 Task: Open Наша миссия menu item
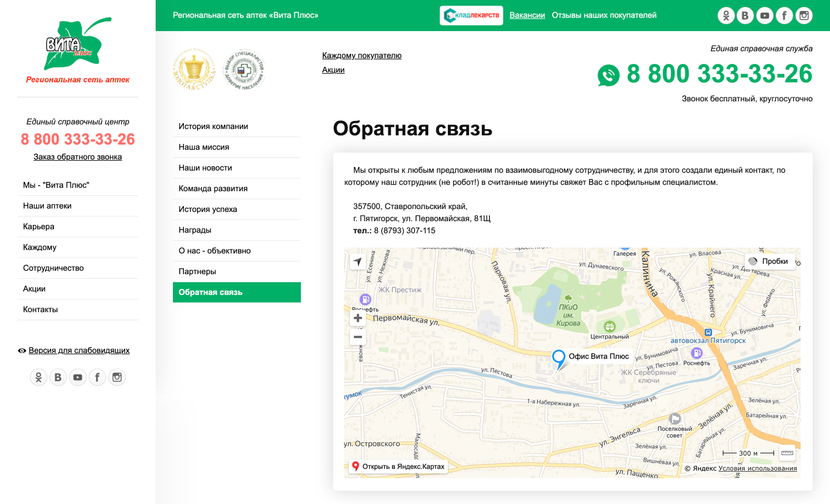tap(237, 147)
